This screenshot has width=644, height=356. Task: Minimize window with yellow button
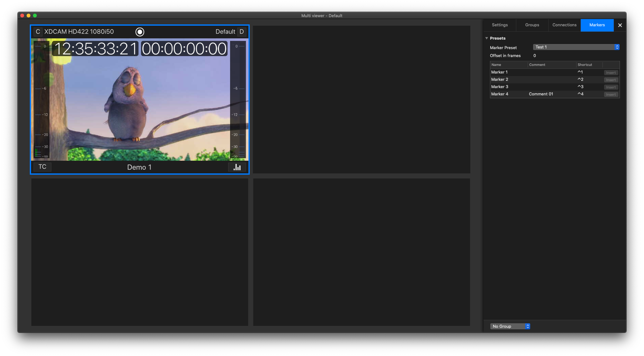coord(29,16)
